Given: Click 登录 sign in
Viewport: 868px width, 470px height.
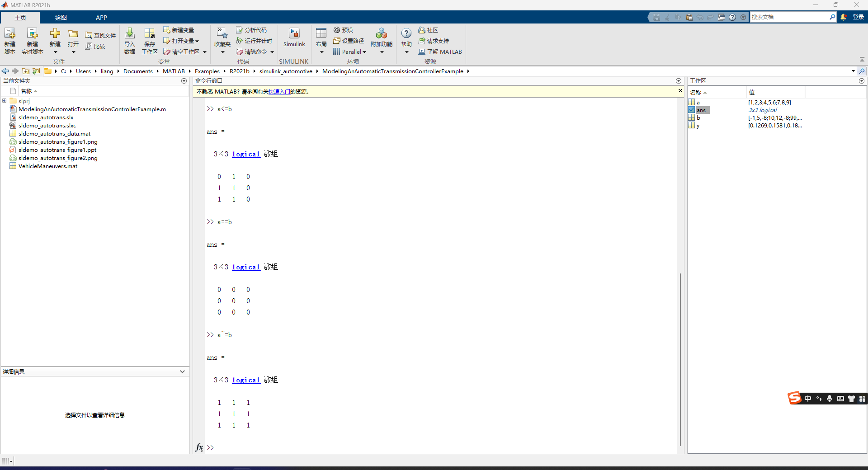Looking at the screenshot, I should (858, 17).
